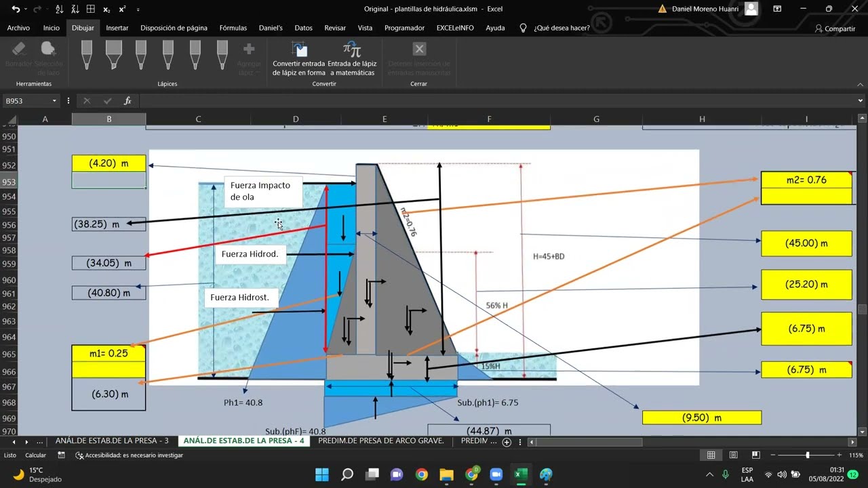Collapse the ribbon with the chevron

[x=860, y=84]
